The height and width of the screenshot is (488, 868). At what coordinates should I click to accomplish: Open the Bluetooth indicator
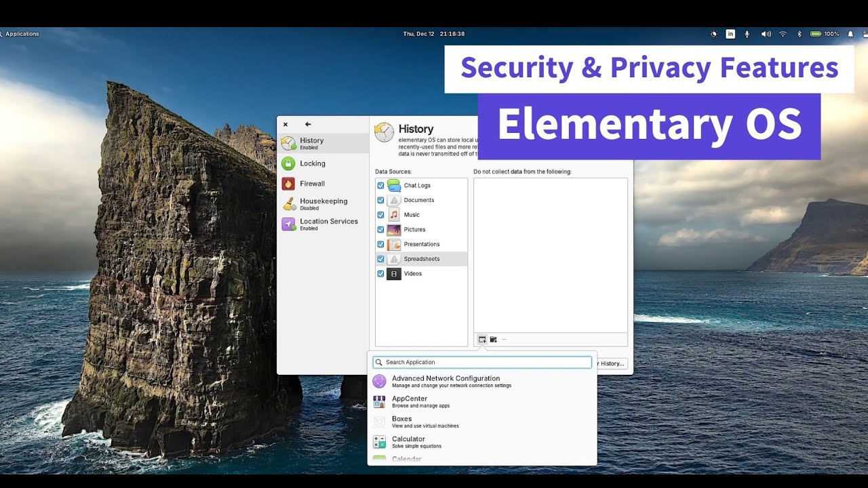click(799, 34)
